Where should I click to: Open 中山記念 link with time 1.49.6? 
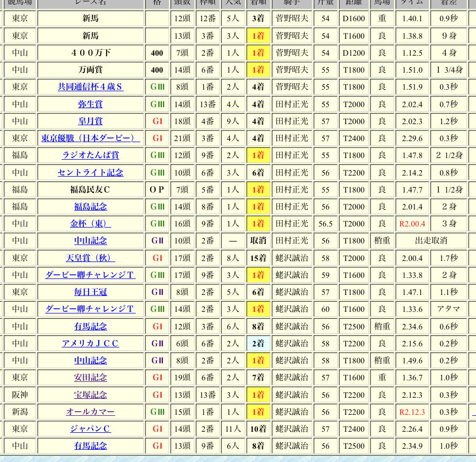coord(90,360)
